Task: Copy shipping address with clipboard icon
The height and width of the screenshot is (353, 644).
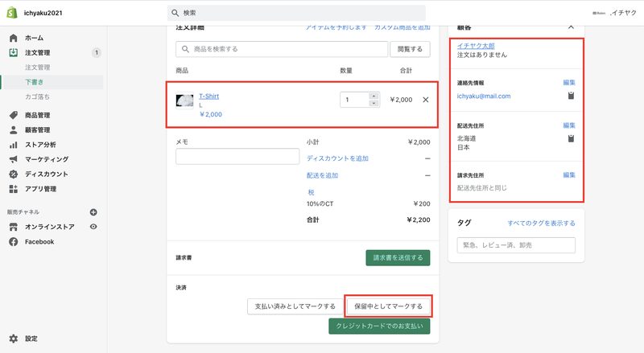Action: click(x=571, y=138)
